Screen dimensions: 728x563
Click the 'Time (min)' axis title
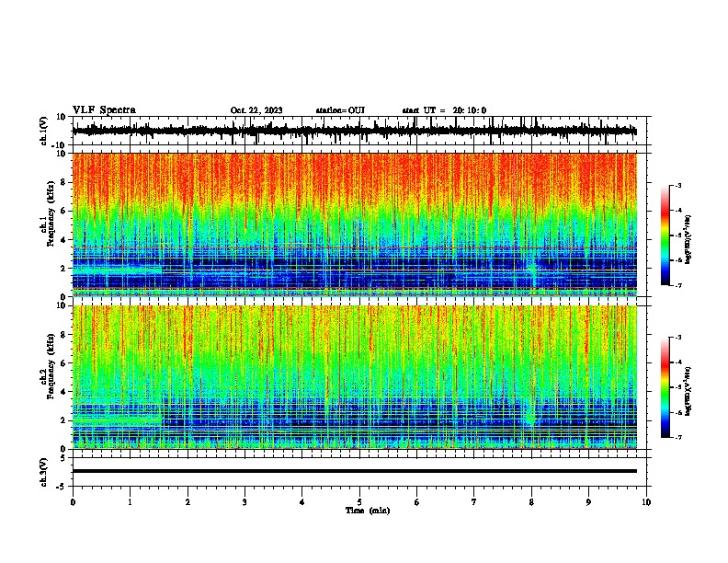coord(368,511)
